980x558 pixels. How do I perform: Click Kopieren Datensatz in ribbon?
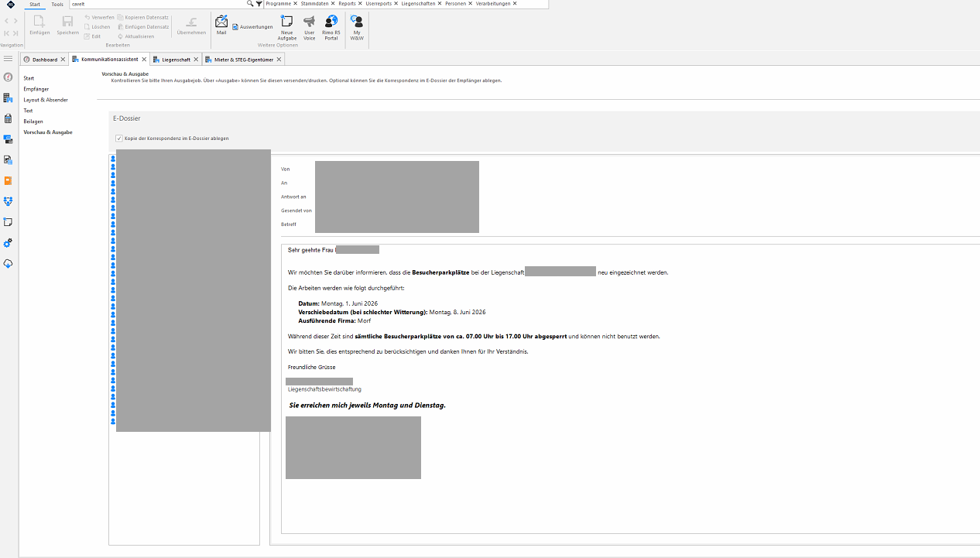point(142,17)
